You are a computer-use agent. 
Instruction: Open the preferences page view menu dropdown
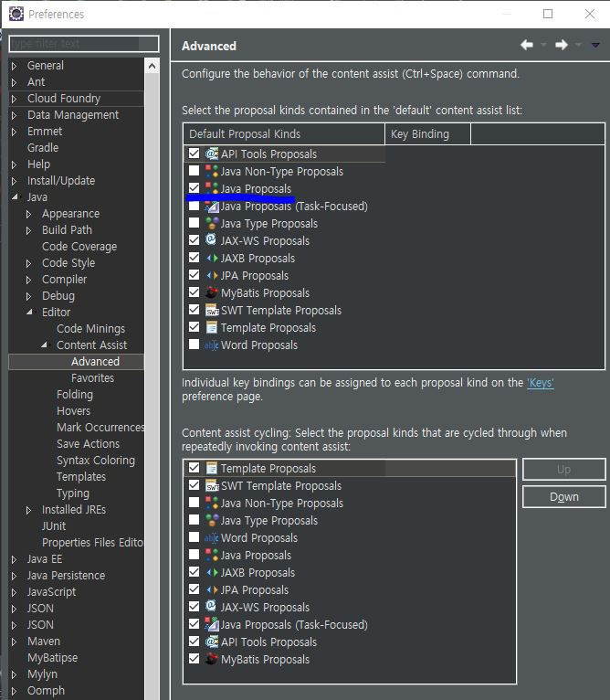click(x=595, y=45)
